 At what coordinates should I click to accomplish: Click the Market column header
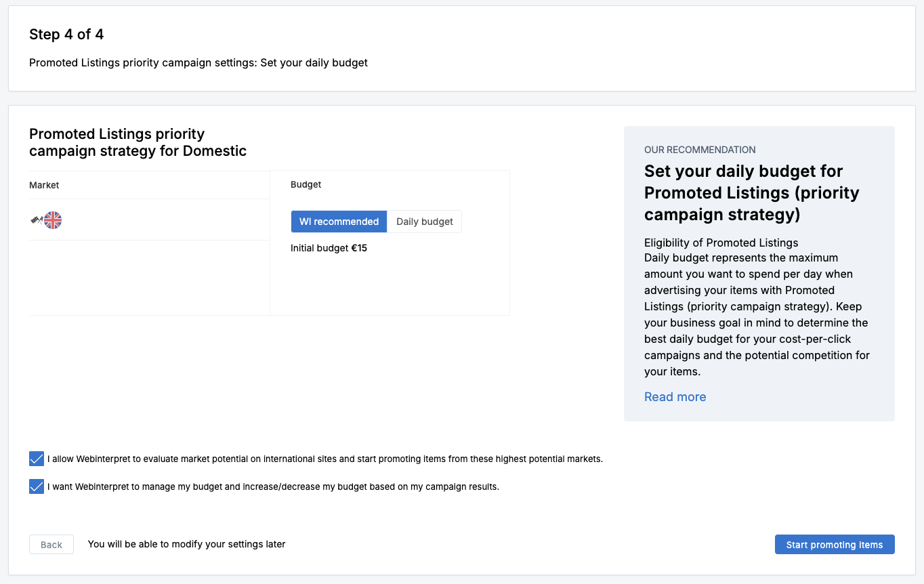coord(44,185)
